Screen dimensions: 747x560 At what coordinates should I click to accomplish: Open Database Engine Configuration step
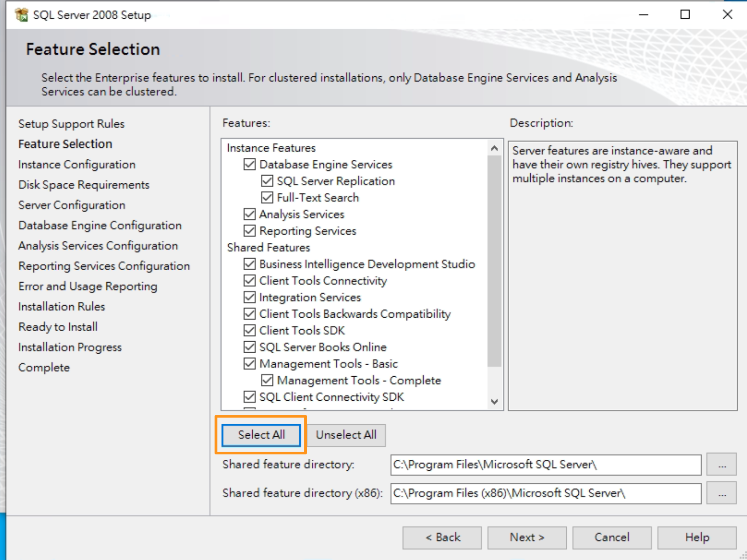[x=99, y=225]
